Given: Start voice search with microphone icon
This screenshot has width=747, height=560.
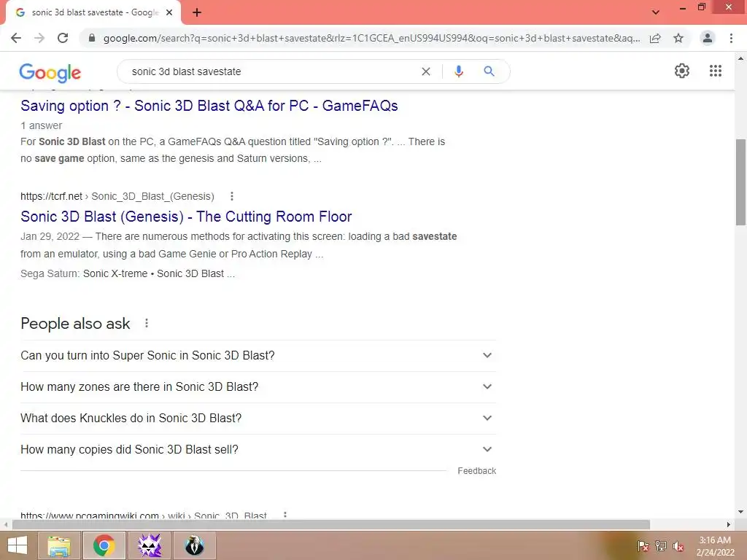Looking at the screenshot, I should point(458,71).
